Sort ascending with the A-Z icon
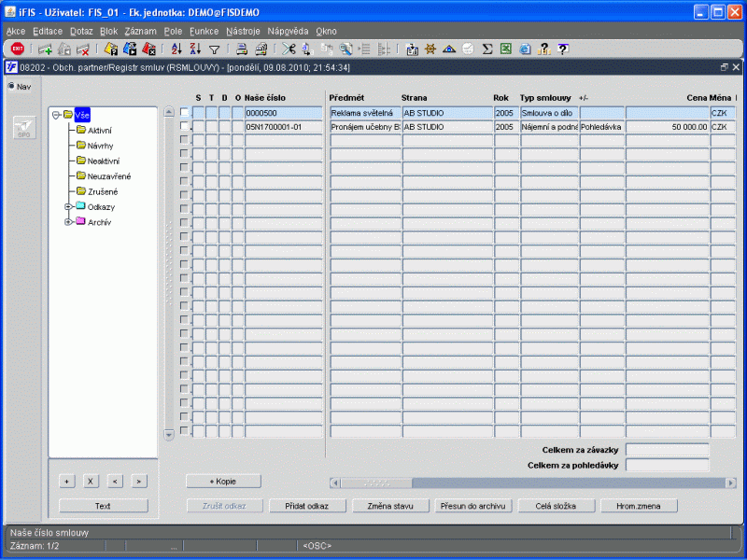 tap(176, 49)
